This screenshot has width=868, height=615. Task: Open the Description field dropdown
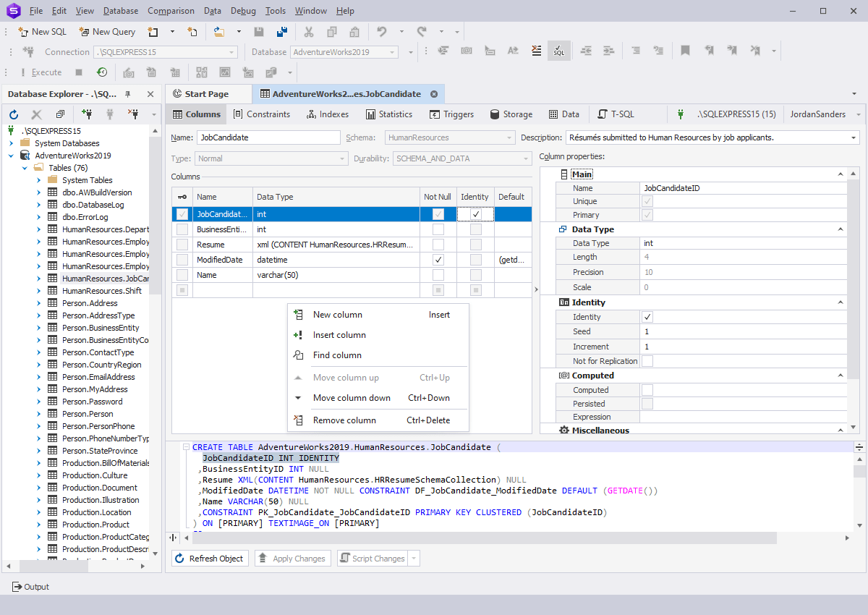click(x=854, y=137)
